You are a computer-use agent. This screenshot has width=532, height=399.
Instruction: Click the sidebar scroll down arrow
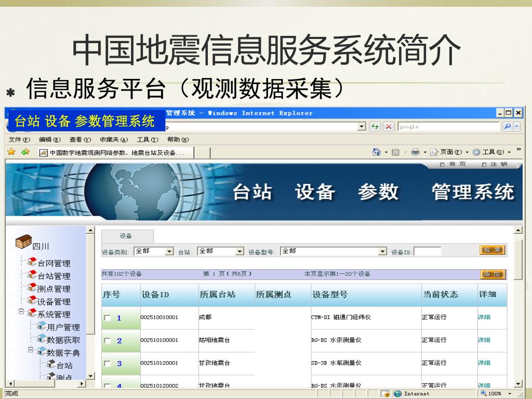(90, 376)
